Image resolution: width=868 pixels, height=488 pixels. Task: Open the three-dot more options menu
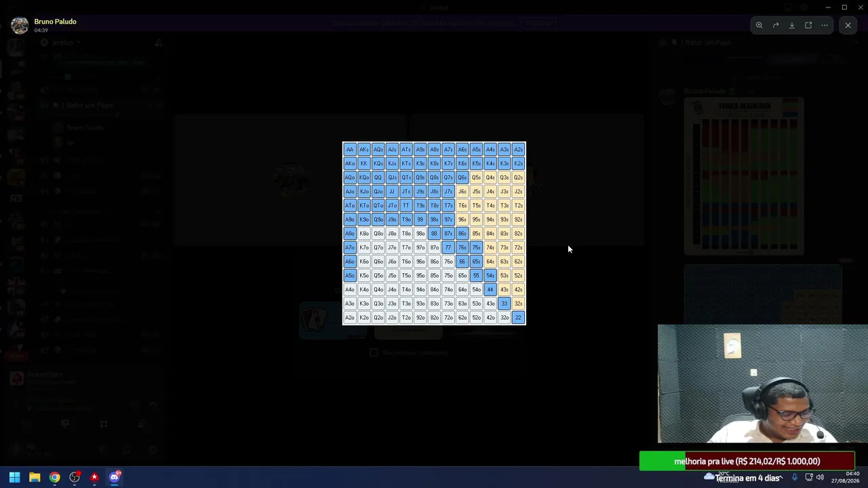click(825, 26)
